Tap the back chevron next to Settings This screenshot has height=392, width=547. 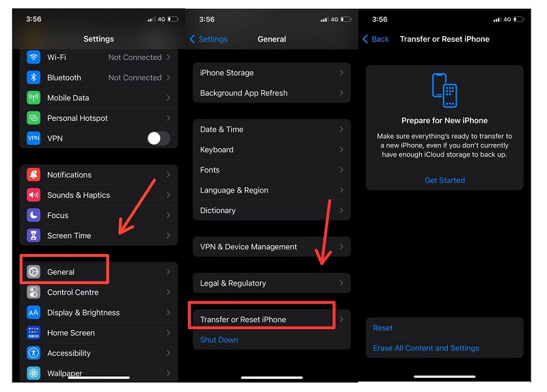[192, 39]
